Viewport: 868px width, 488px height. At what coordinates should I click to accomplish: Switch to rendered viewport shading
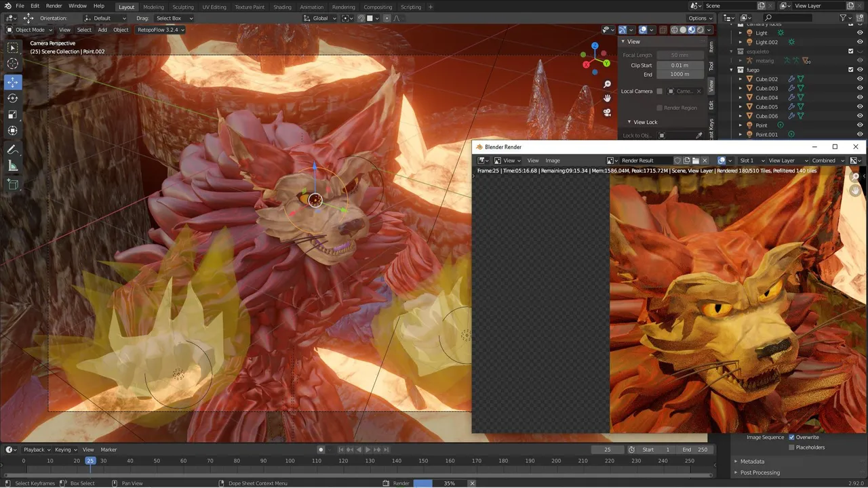pos(701,30)
